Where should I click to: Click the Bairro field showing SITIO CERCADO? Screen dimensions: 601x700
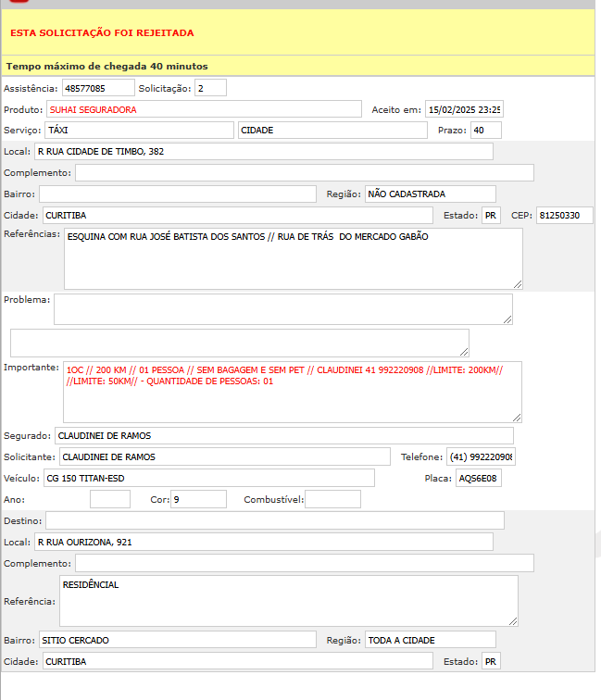[176, 640]
